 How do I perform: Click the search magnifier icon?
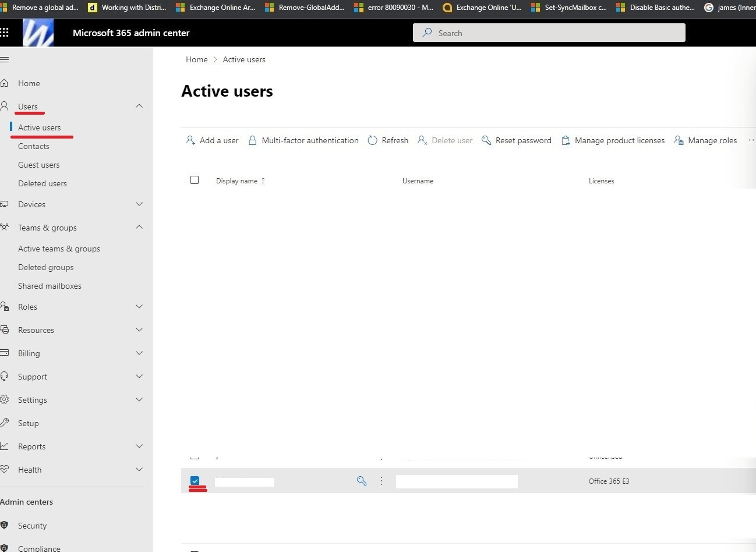(x=427, y=33)
